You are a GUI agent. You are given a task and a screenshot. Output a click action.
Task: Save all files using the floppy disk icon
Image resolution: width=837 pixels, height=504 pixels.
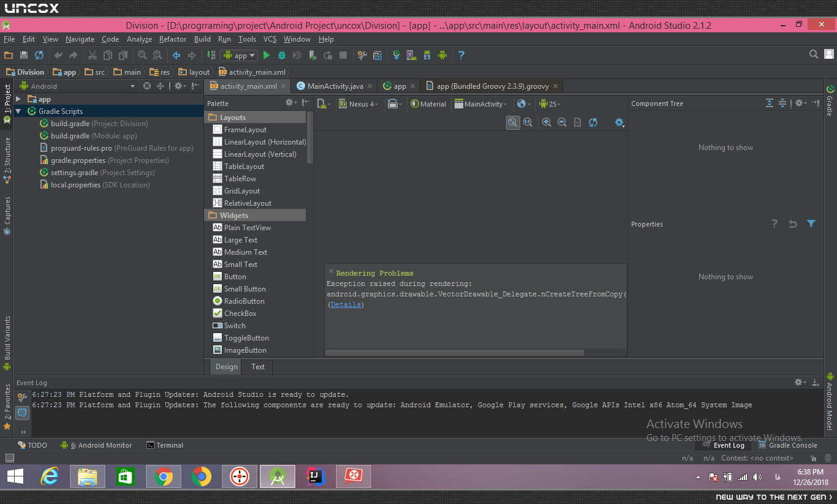click(24, 55)
